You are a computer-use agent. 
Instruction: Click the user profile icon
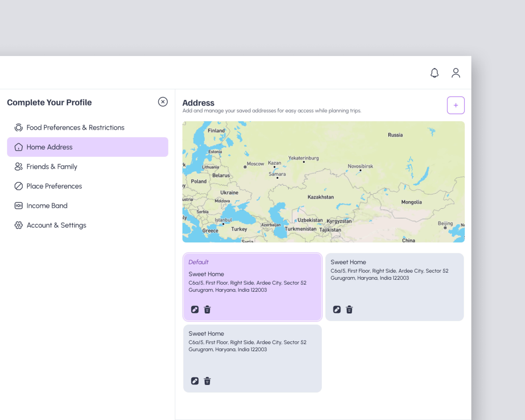coord(456,72)
